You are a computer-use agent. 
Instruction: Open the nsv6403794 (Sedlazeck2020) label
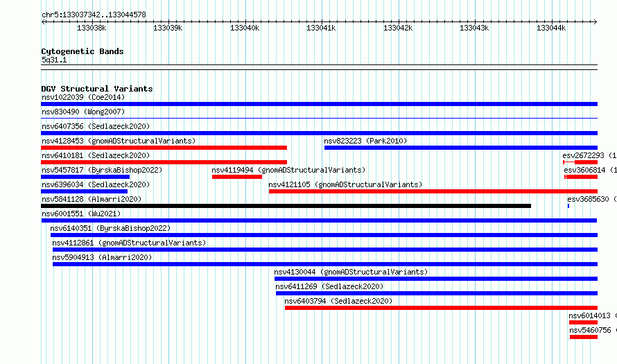(338, 301)
